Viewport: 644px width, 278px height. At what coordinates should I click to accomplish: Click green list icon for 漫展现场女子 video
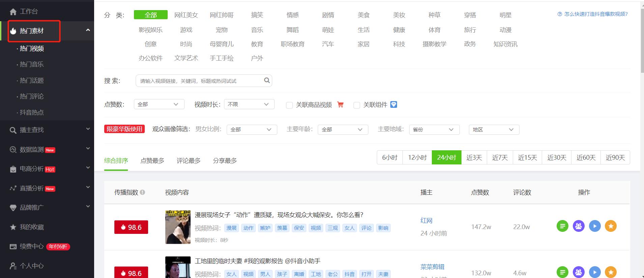click(x=562, y=226)
